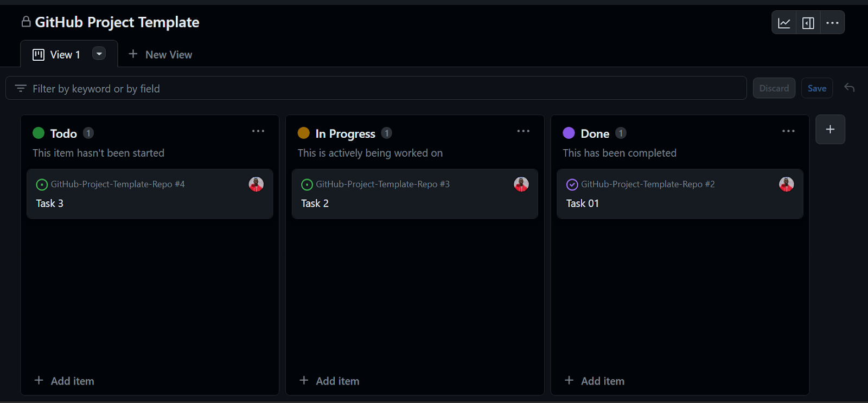
Task: Click "This is actively being worked on" description
Action: click(x=370, y=153)
